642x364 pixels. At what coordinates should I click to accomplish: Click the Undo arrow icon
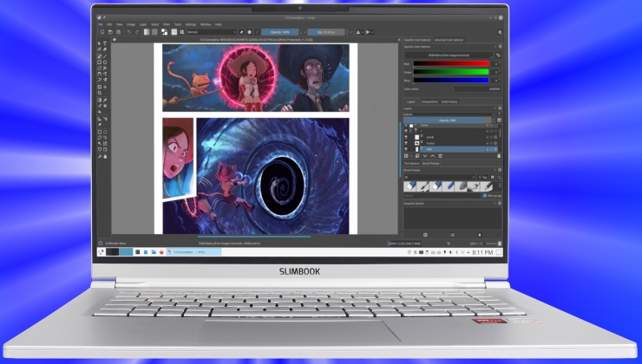128,32
